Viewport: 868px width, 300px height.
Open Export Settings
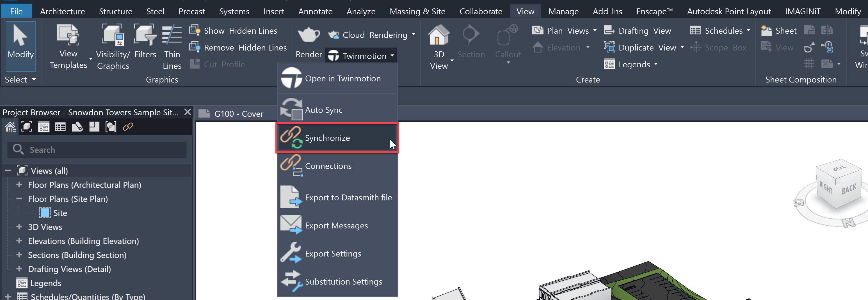(337, 253)
